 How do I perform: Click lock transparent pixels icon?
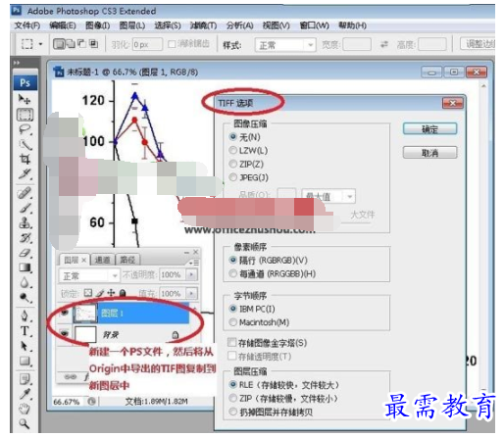coord(88,293)
